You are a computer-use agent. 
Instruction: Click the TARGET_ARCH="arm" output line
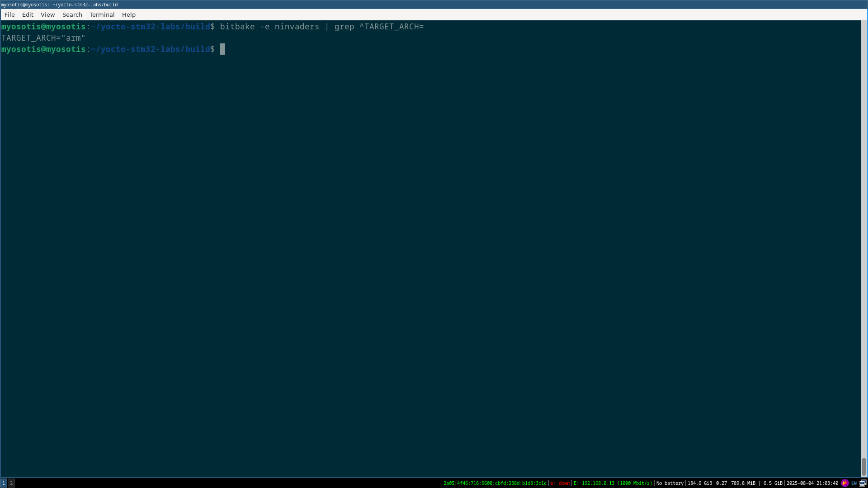tap(43, 38)
